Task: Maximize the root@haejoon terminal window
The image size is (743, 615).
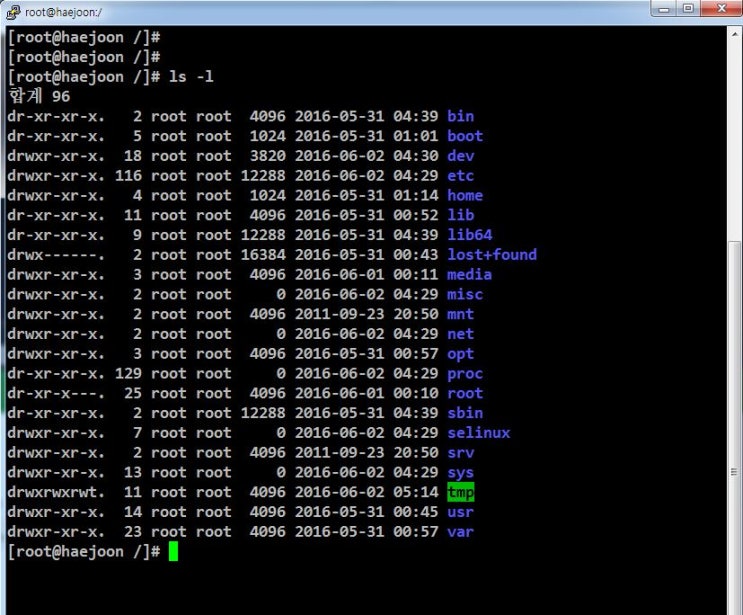Action: tap(689, 9)
